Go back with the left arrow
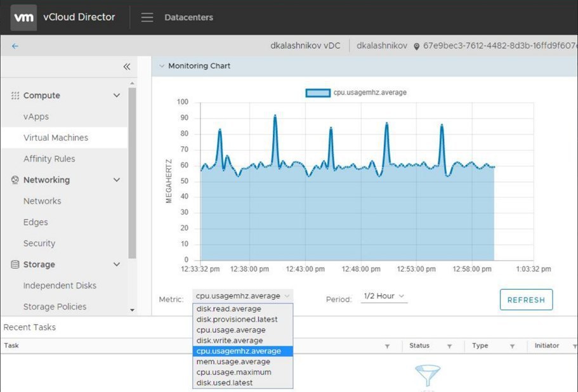578x392 pixels. point(15,46)
